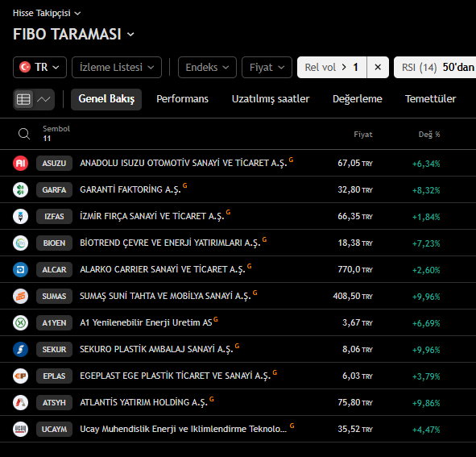476x457 pixels.
Task: Click the IZFAS company logo
Action: point(21,216)
